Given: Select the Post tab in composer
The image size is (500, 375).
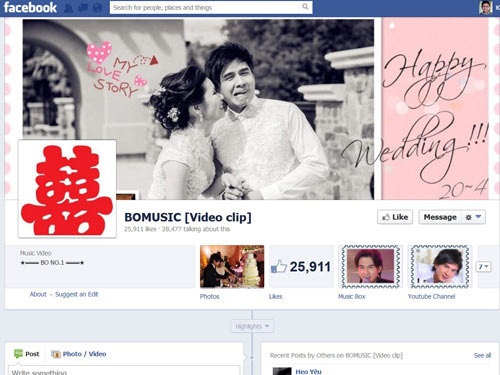Looking at the screenshot, I should pos(27,354).
